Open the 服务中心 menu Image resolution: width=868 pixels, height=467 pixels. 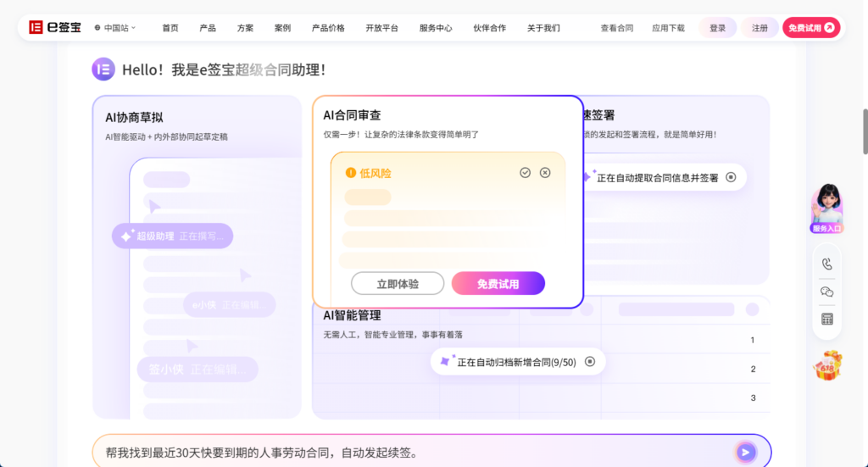coord(435,28)
